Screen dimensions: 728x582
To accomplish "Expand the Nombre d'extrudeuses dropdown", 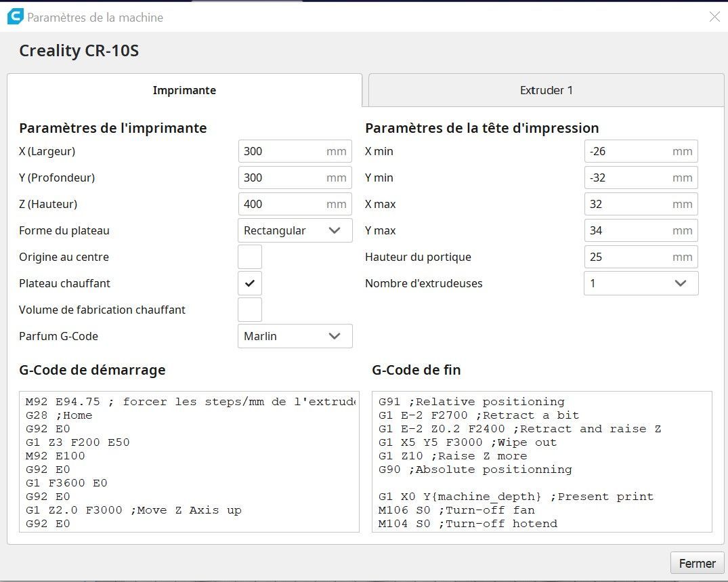I will 641,283.
